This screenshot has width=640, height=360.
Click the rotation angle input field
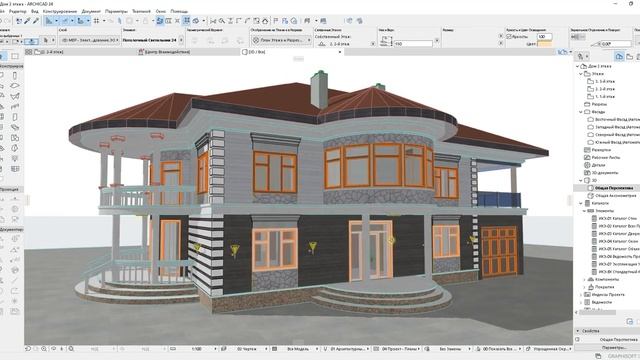pyautogui.click(x=616, y=44)
